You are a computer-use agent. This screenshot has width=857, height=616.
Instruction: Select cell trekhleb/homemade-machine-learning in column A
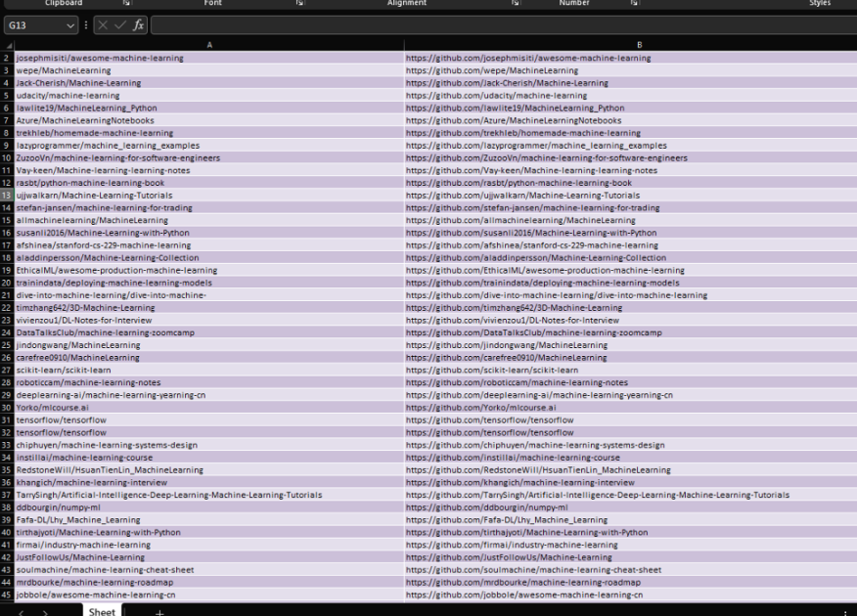pos(209,133)
